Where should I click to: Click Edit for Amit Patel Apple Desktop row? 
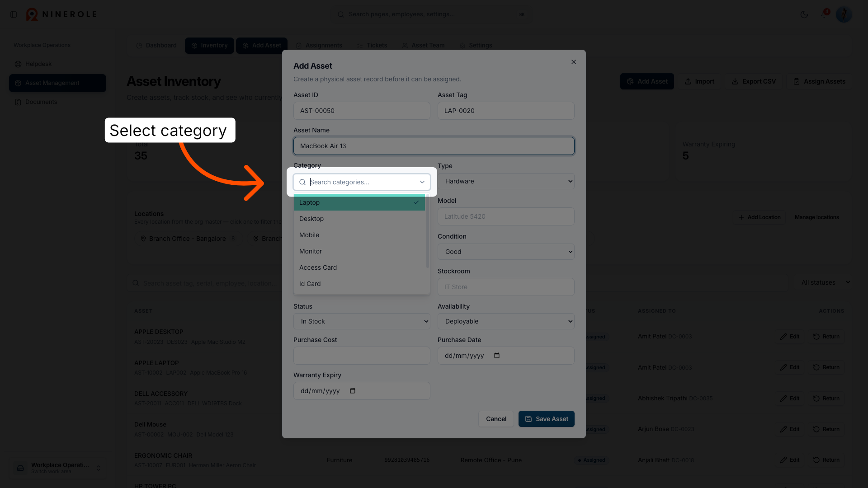tap(789, 337)
